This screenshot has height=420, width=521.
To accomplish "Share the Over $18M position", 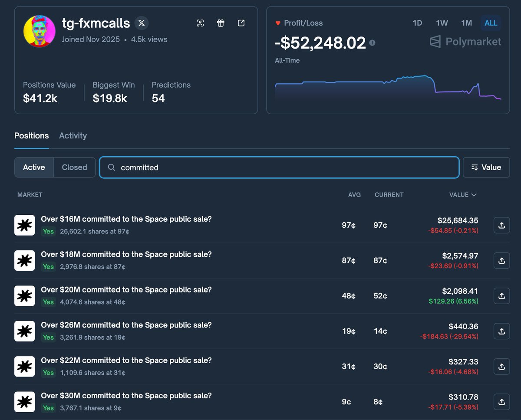I will click(501, 260).
